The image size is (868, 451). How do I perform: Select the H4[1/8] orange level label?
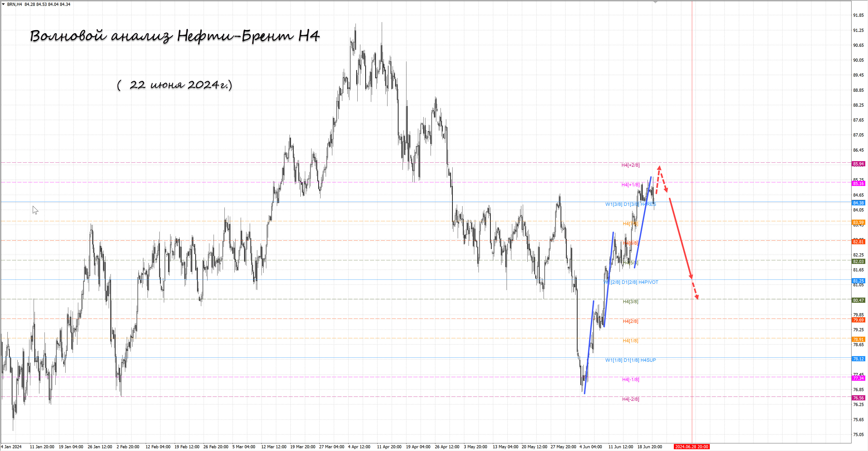tap(630, 341)
